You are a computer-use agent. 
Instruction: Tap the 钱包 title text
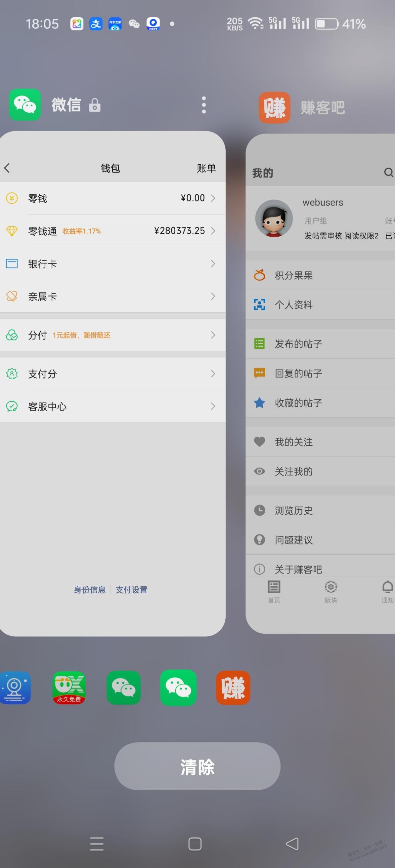[x=110, y=168]
